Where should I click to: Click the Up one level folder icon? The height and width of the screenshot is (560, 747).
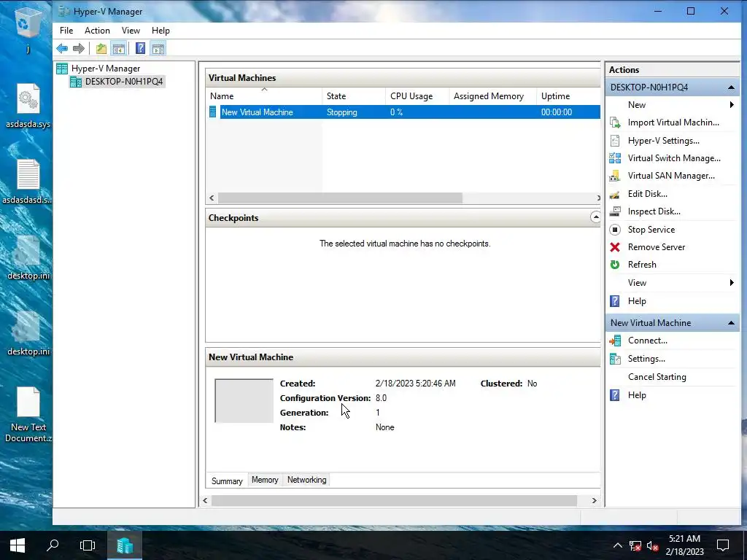pyautogui.click(x=101, y=49)
